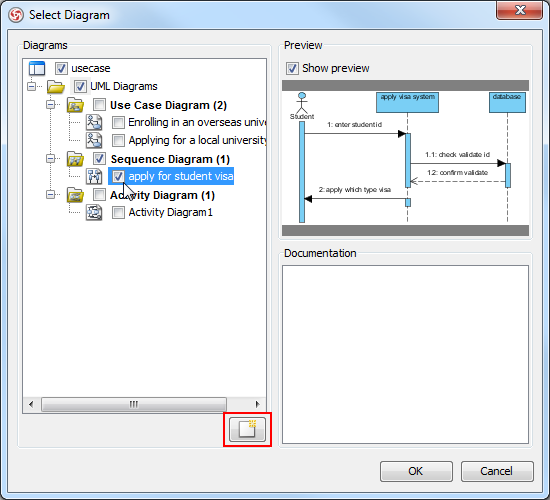Collapse the Sequence Diagram (1) node
The image size is (550, 500).
(51, 159)
